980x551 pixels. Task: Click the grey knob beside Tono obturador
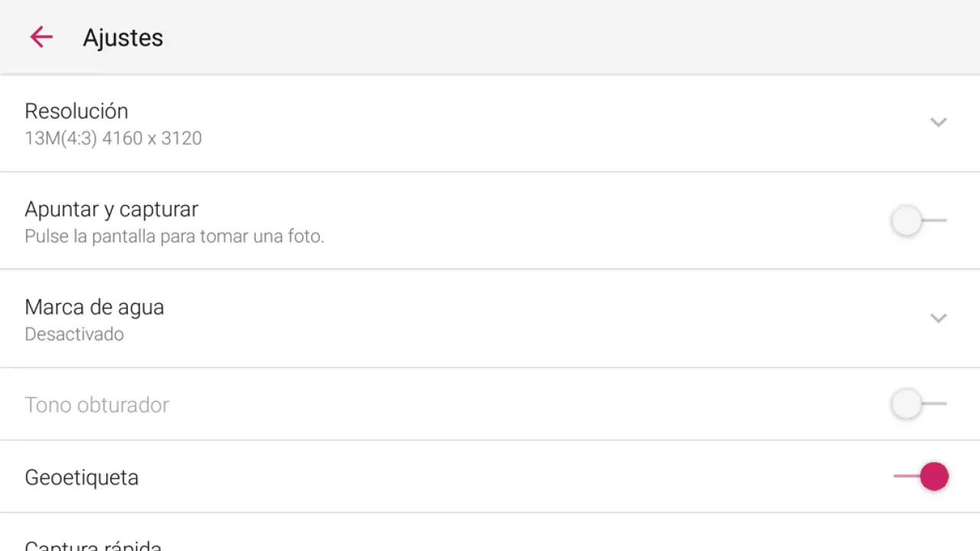(x=906, y=403)
